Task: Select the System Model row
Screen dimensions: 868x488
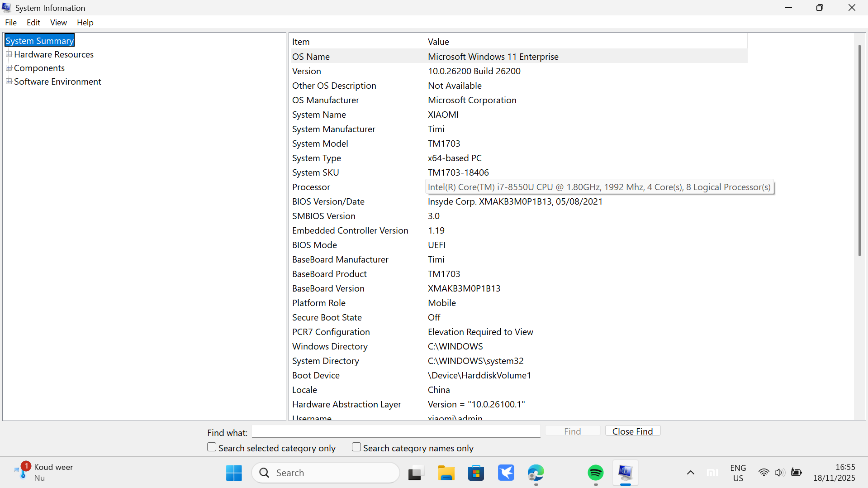Action: (x=518, y=144)
